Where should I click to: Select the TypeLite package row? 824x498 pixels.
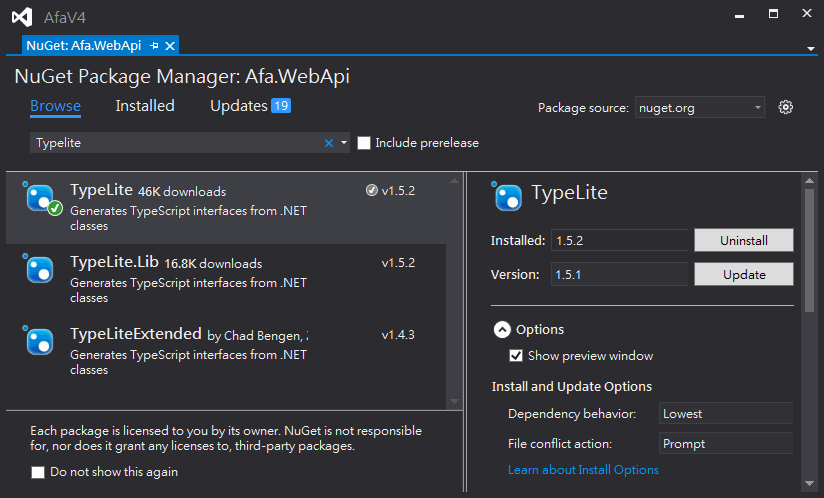pos(226,208)
